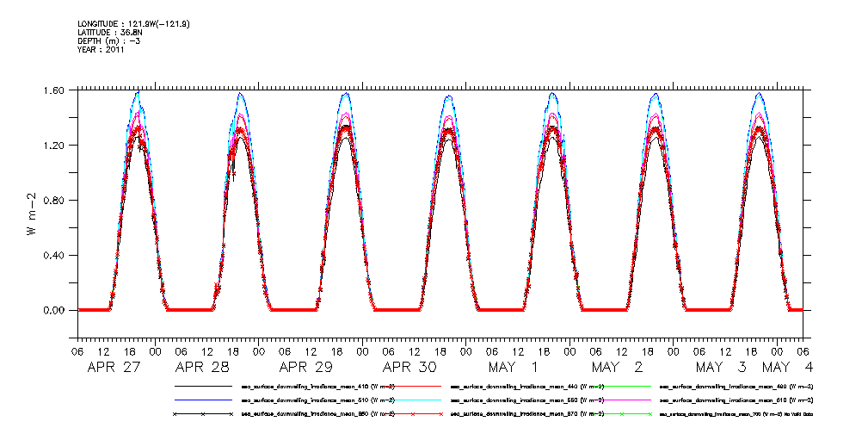
Task: Click legend label sea_surface_downwelling_irradiance_mean_550
Action: pos(527,400)
